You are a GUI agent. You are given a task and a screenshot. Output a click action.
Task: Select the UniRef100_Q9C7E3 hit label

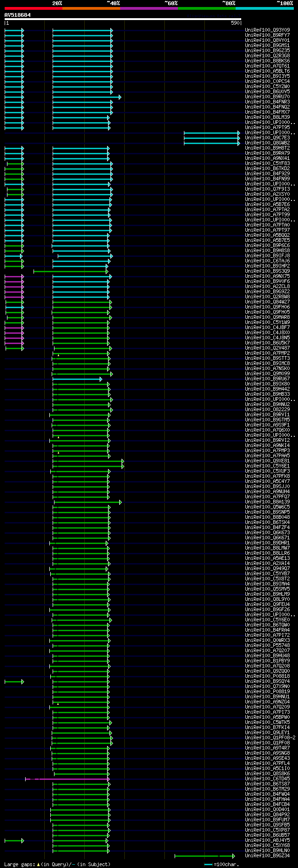pyautogui.click(x=267, y=138)
